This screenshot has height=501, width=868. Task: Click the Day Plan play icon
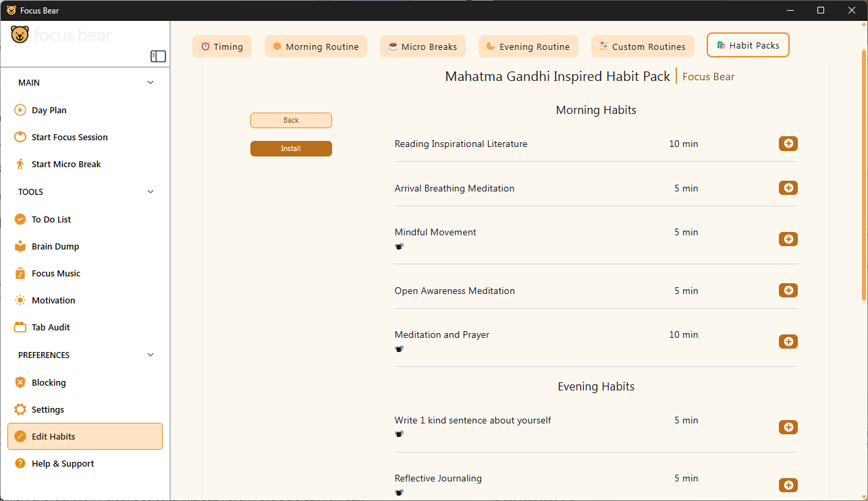coord(20,110)
